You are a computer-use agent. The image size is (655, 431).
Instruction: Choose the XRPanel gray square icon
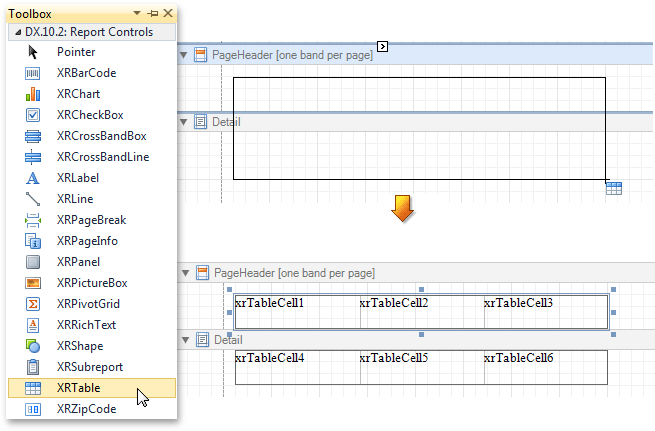pyautogui.click(x=33, y=262)
